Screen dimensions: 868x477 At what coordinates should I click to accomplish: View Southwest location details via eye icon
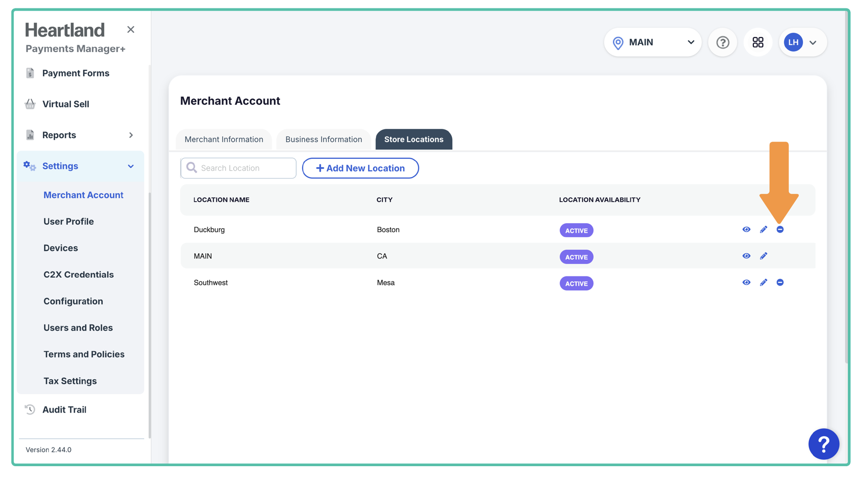746,283
